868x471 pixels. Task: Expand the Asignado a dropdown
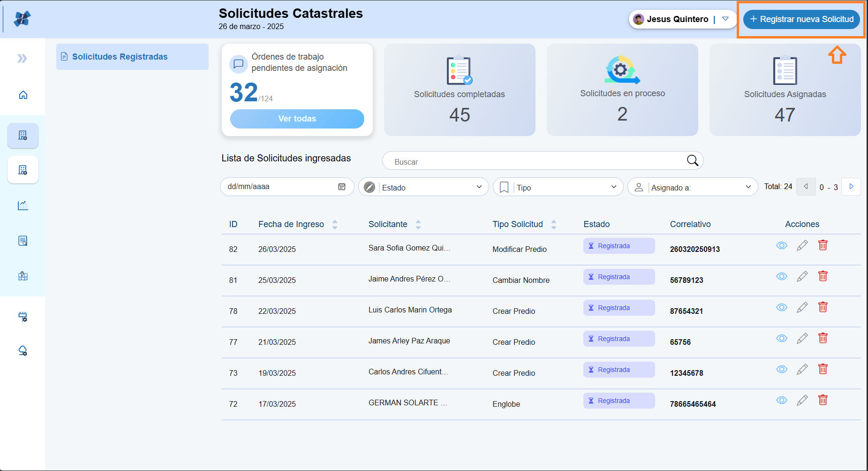(693, 187)
